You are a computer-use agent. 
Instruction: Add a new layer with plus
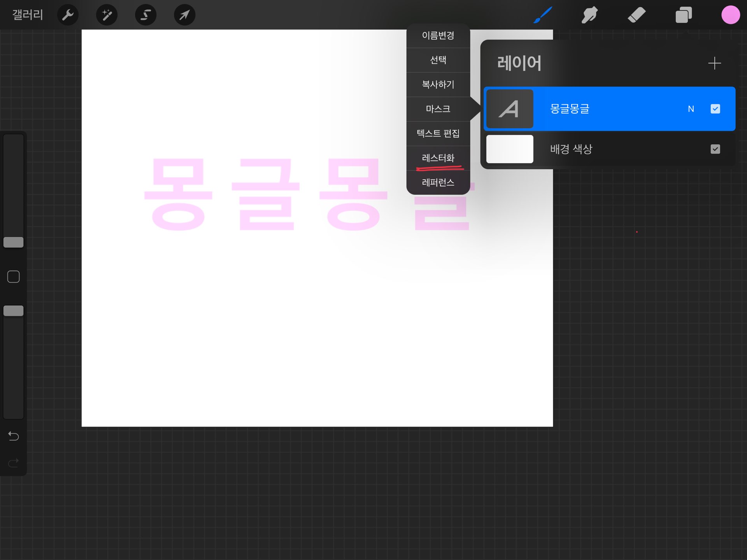click(x=714, y=63)
